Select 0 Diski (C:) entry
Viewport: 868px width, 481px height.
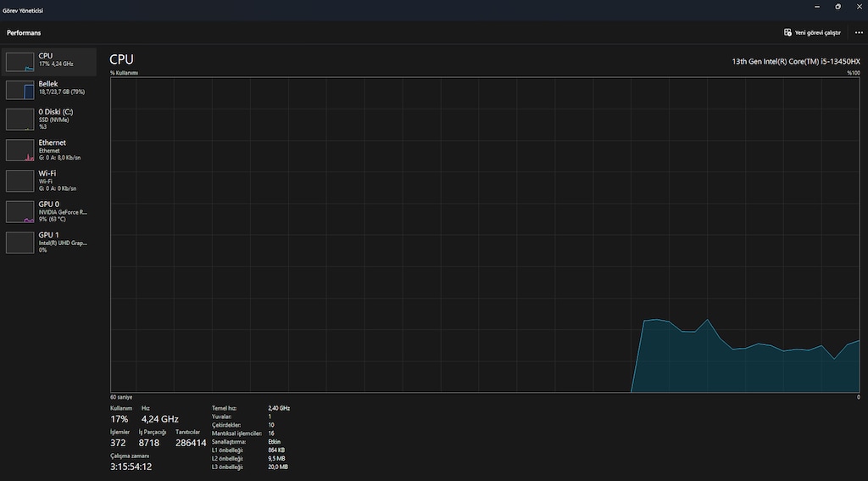pyautogui.click(x=49, y=119)
